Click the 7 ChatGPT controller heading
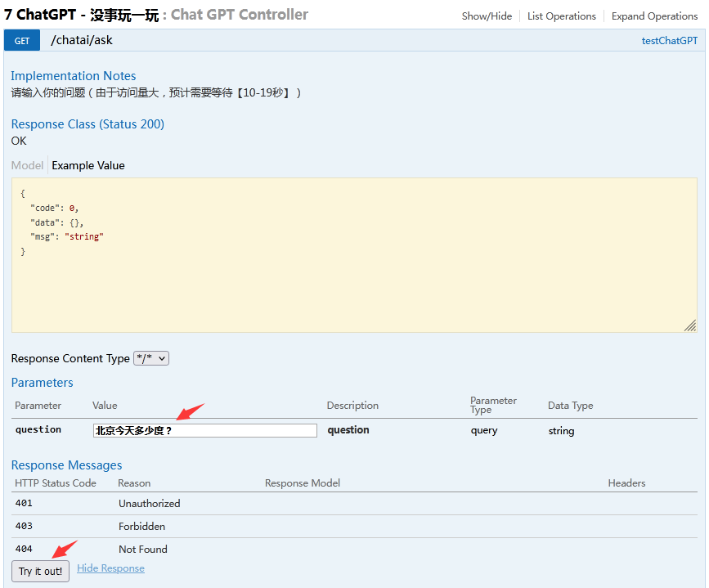 coord(82,15)
